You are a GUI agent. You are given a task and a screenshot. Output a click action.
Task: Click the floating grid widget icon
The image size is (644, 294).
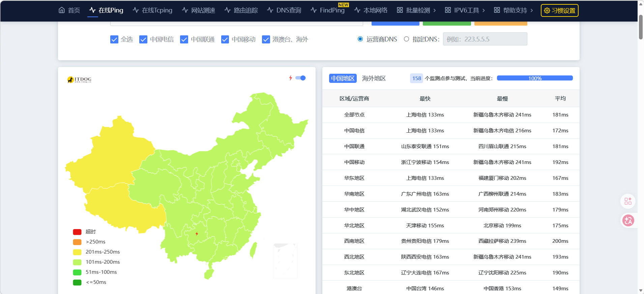click(x=628, y=201)
